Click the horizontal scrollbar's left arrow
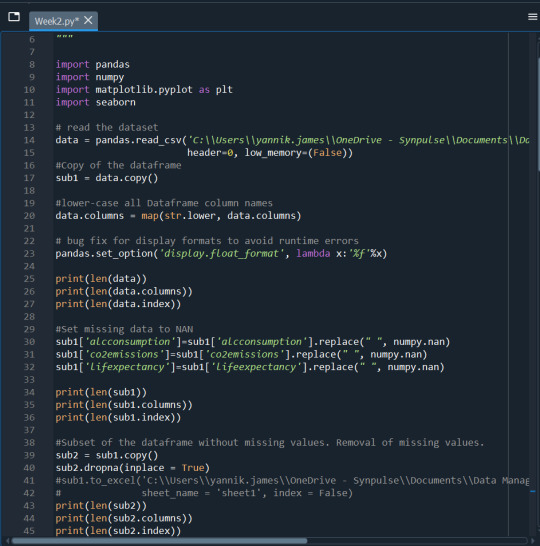The height and width of the screenshot is (546, 540). [x=7, y=541]
